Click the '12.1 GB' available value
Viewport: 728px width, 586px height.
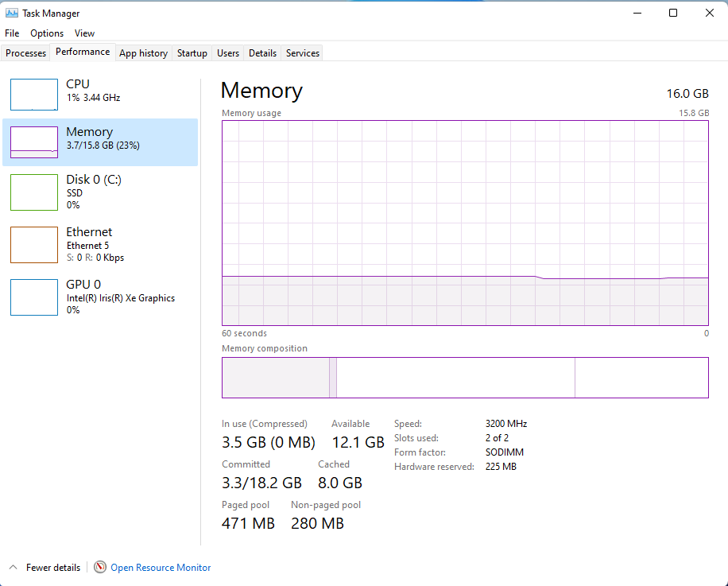click(x=358, y=442)
